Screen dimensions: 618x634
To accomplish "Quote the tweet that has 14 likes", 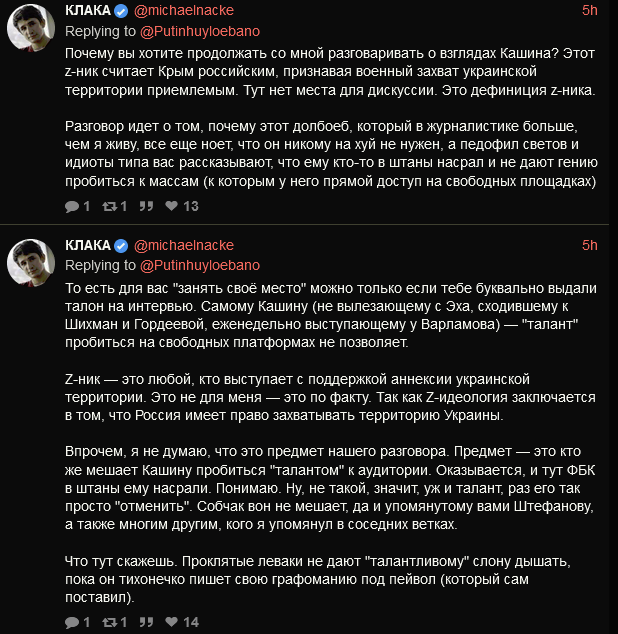I will click(x=145, y=622).
